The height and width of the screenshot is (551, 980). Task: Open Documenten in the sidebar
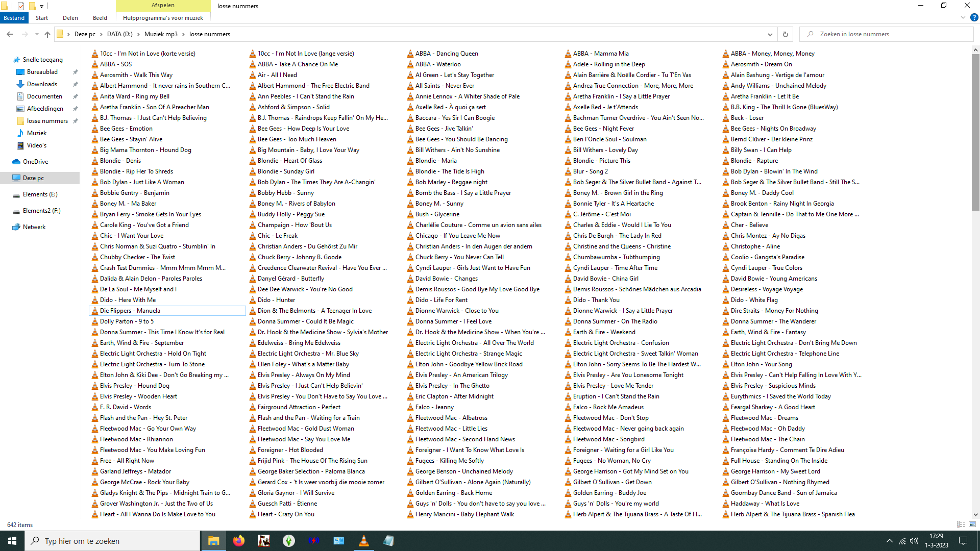pyautogui.click(x=44, y=96)
